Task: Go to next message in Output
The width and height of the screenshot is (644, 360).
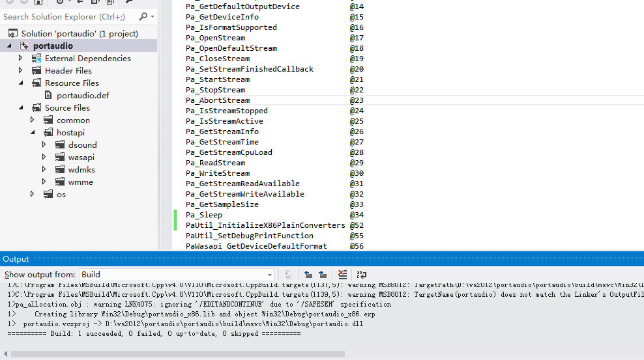Action: (323, 274)
